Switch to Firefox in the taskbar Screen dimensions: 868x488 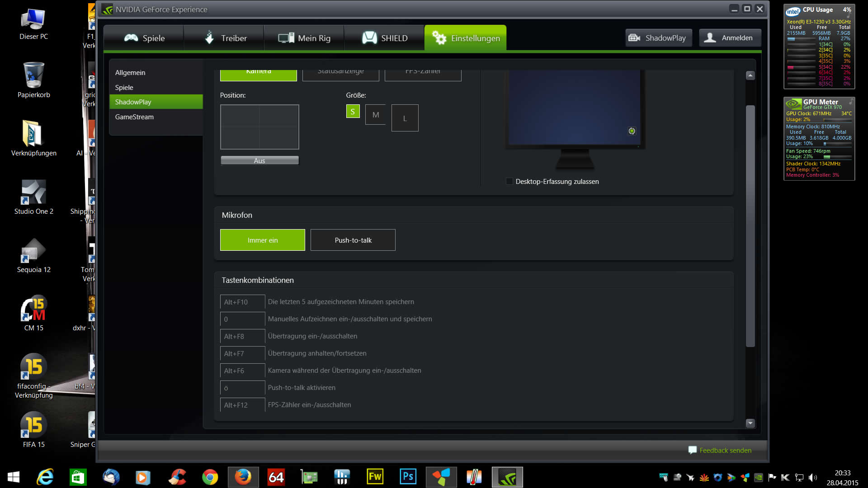click(x=243, y=477)
